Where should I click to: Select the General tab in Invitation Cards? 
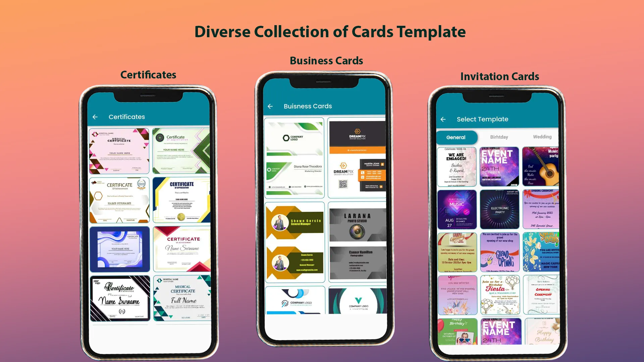point(456,136)
